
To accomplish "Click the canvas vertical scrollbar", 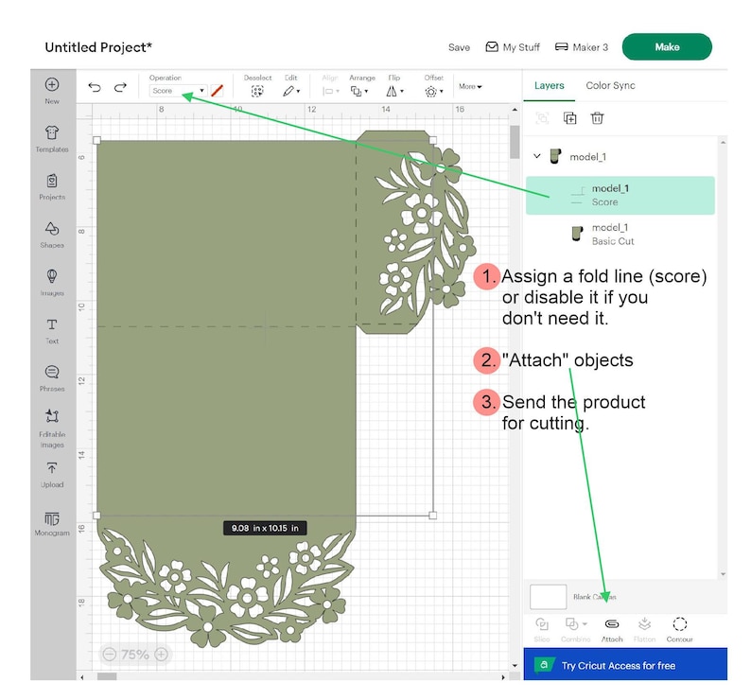I will pos(515,142).
